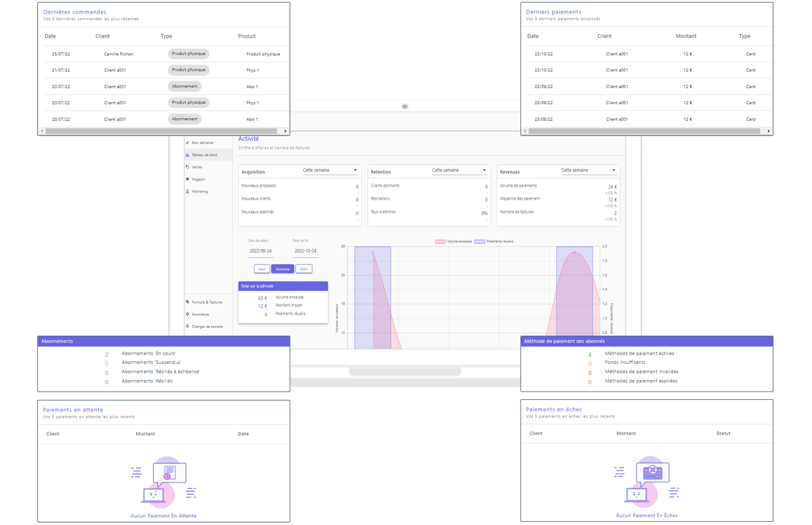This screenshot has height=525, width=812.
Task: Switch chart to Mois view
Action: pyautogui.click(x=304, y=269)
